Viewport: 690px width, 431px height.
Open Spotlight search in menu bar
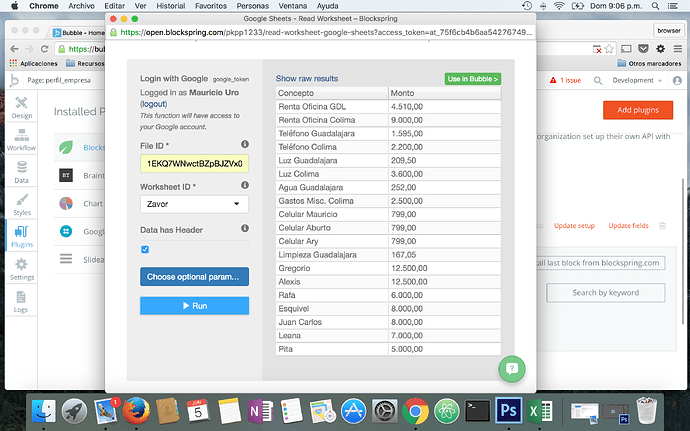click(x=655, y=6)
